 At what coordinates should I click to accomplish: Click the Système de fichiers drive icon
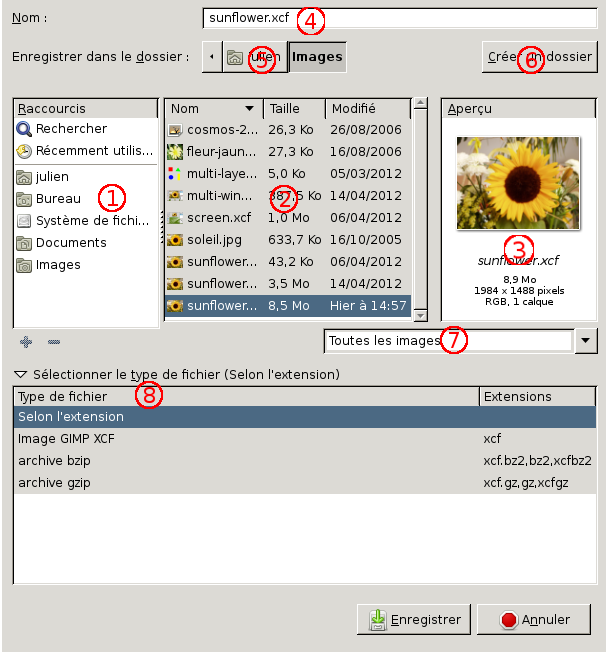coord(24,221)
